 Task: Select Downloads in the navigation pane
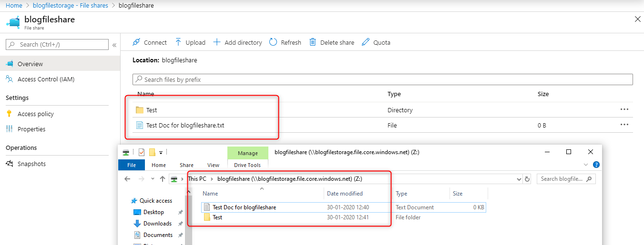(x=157, y=224)
